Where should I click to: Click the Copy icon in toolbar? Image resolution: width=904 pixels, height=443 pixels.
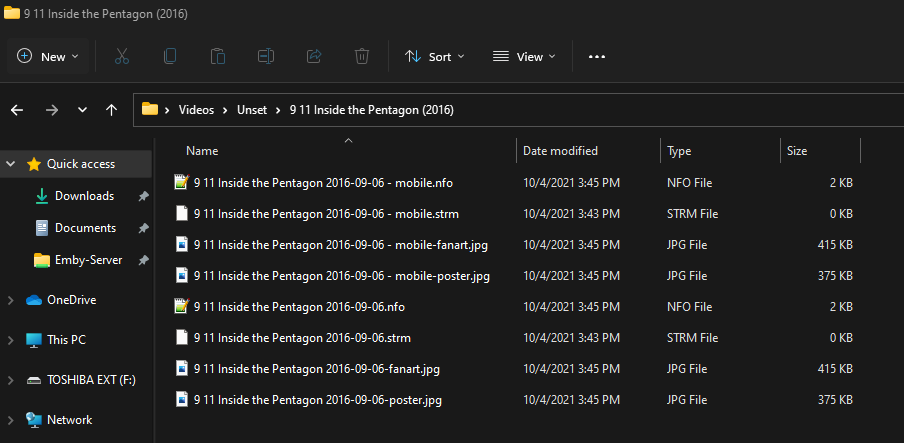(x=170, y=57)
